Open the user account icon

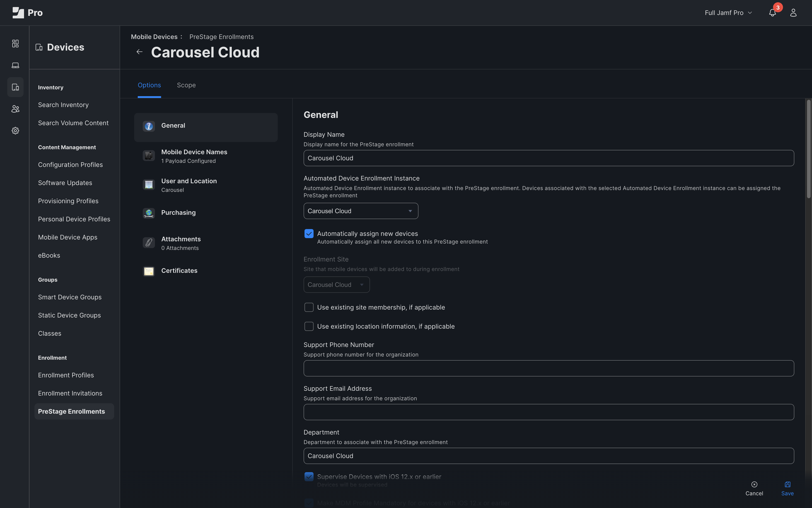coord(793,13)
